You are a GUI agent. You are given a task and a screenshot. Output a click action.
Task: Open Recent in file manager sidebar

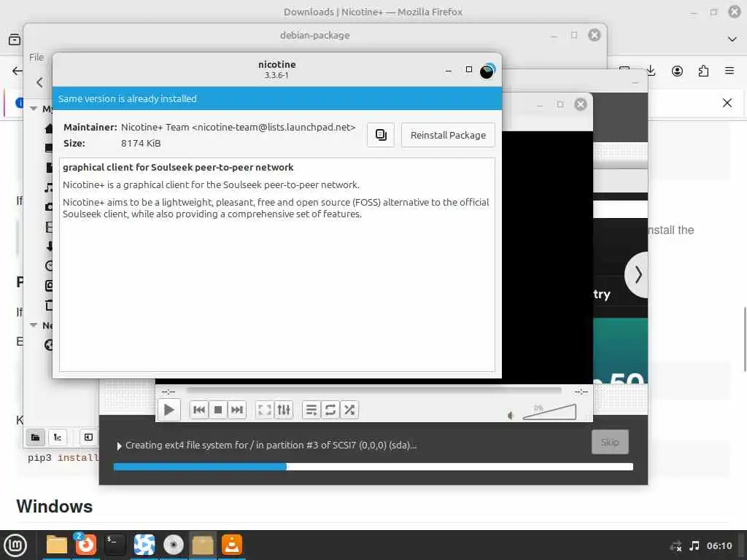49,265
